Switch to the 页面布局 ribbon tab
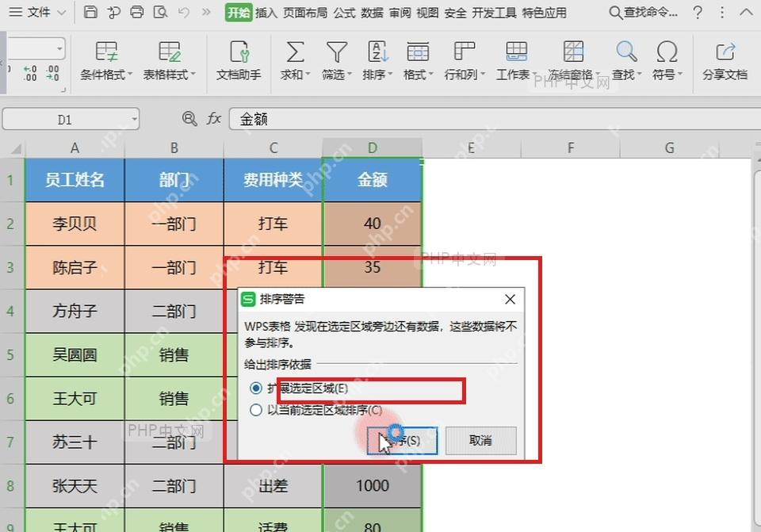761x532 pixels. pyautogui.click(x=305, y=12)
